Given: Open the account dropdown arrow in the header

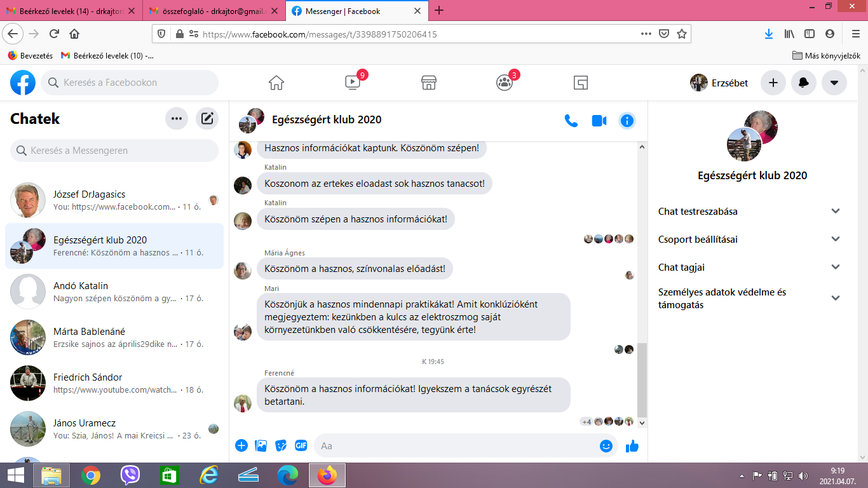Looking at the screenshot, I should [x=834, y=83].
